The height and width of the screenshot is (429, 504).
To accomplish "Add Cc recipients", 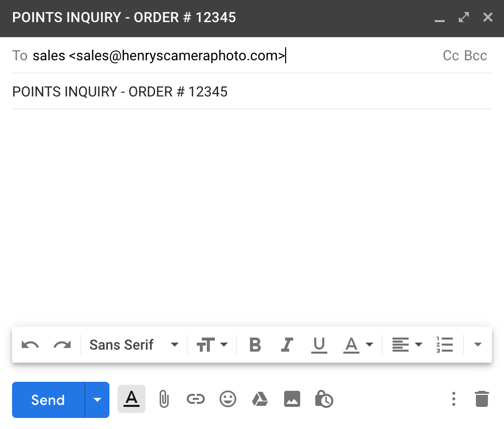I will click(451, 56).
